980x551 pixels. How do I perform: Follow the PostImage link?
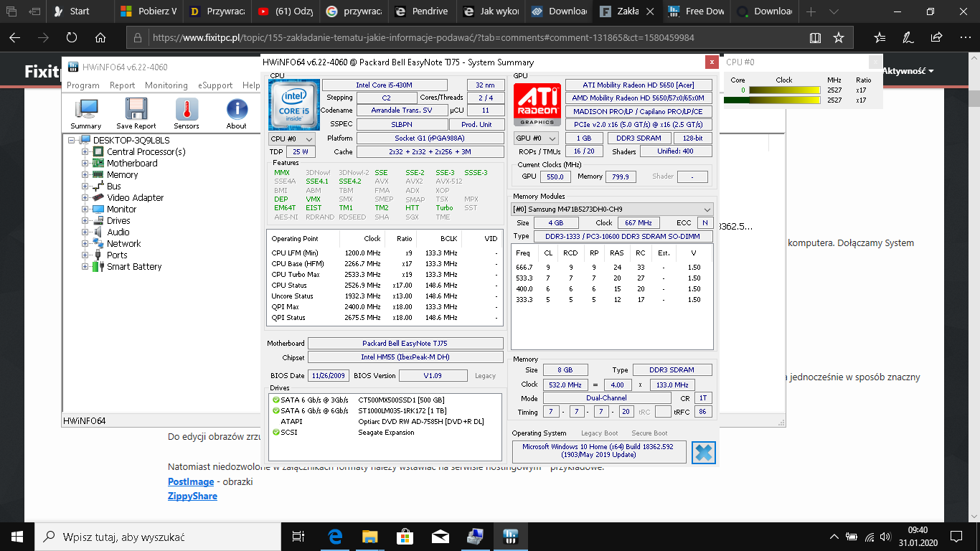point(191,481)
